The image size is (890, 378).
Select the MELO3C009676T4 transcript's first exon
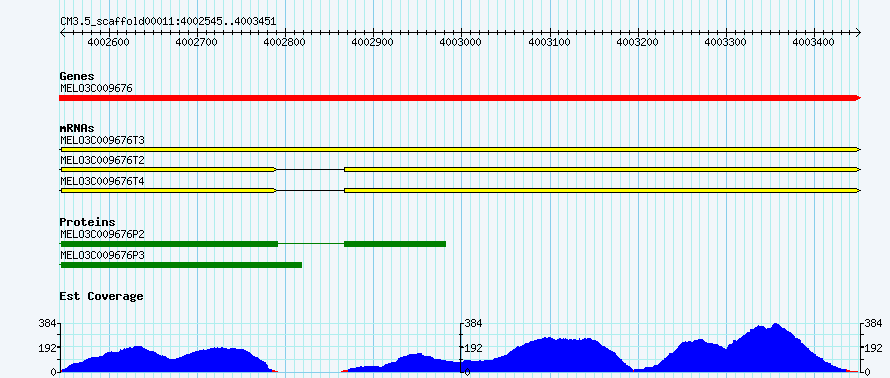pos(168,191)
